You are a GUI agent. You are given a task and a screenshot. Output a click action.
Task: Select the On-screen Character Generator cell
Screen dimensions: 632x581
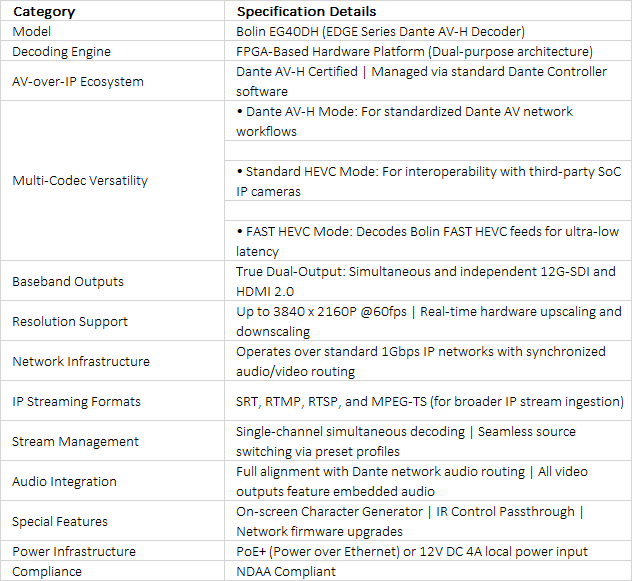tap(428, 521)
